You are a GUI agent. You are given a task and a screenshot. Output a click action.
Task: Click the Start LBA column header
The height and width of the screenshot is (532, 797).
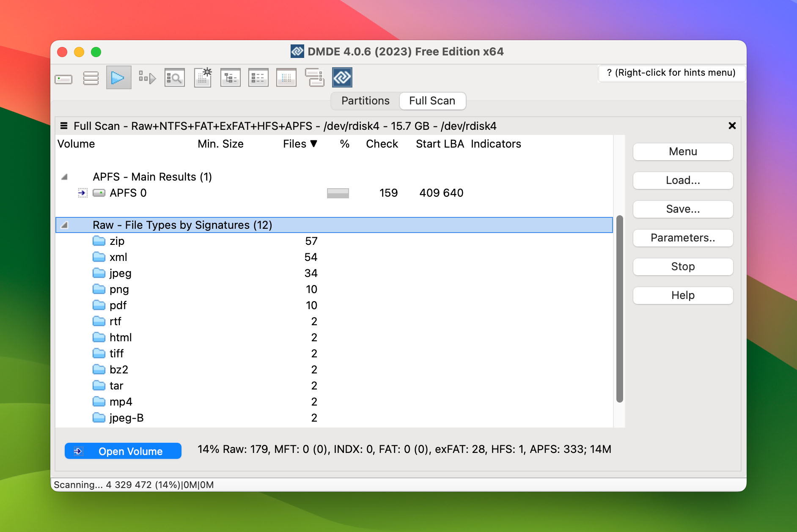tap(440, 144)
